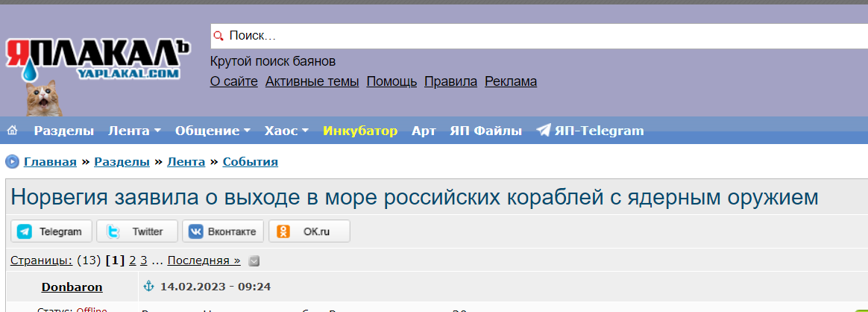Image resolution: width=868 pixels, height=312 pixels.
Task: Click the blue arrow breadcrumb icon
Action: (x=12, y=162)
